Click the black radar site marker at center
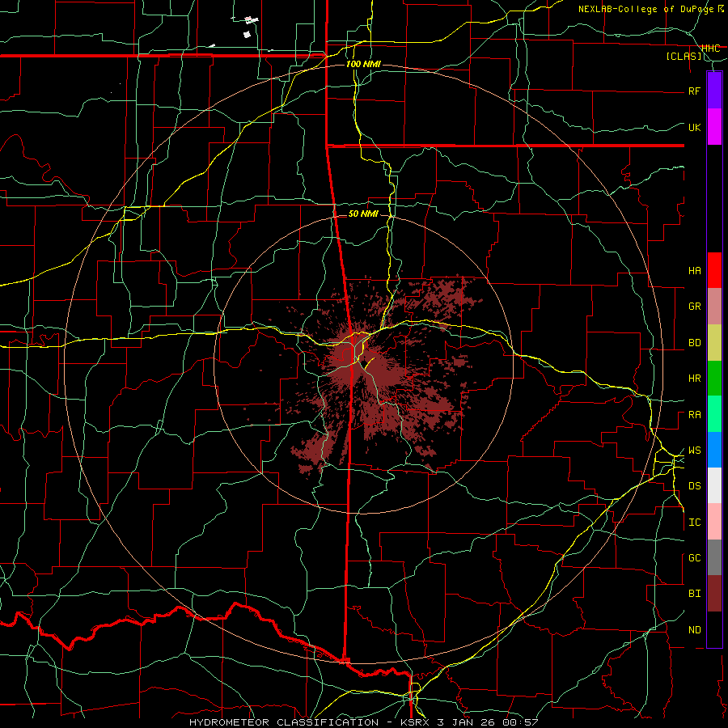 (x=366, y=363)
